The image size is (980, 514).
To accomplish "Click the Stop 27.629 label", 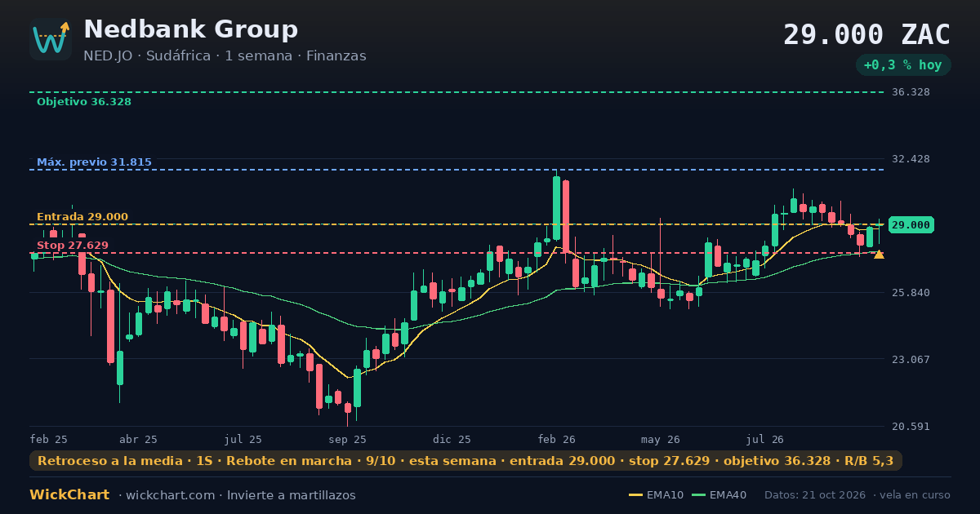I will tap(73, 246).
